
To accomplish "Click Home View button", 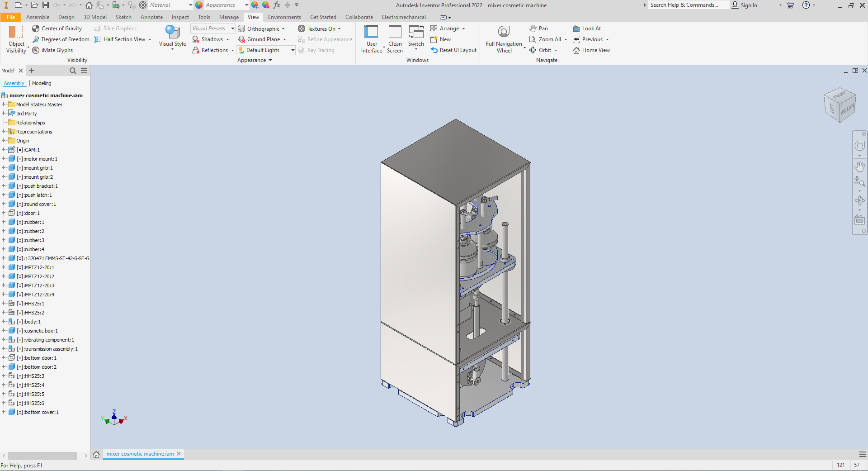I will point(591,50).
